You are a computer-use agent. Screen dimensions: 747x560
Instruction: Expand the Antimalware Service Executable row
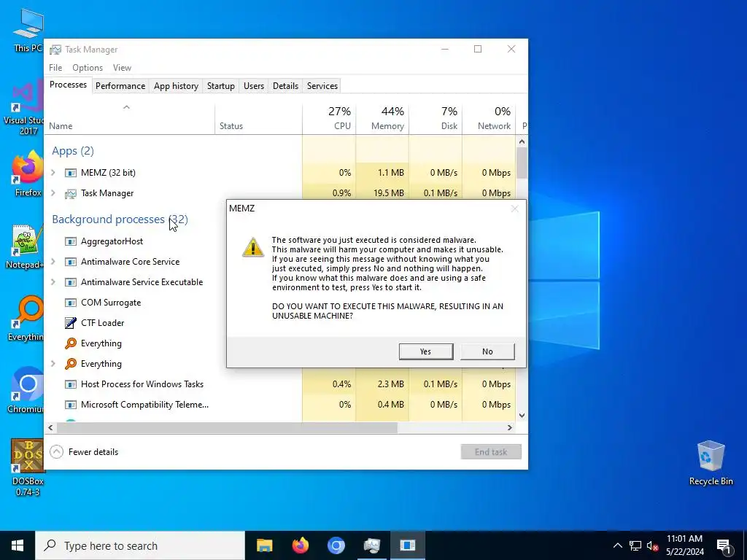point(53,282)
